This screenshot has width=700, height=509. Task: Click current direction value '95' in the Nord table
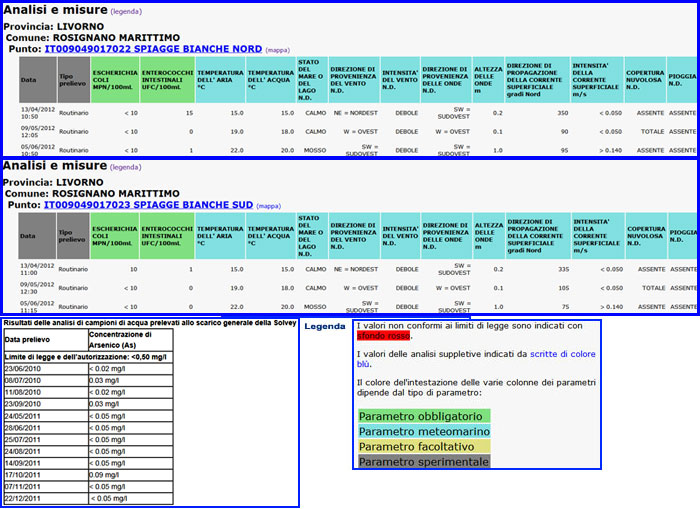click(564, 150)
